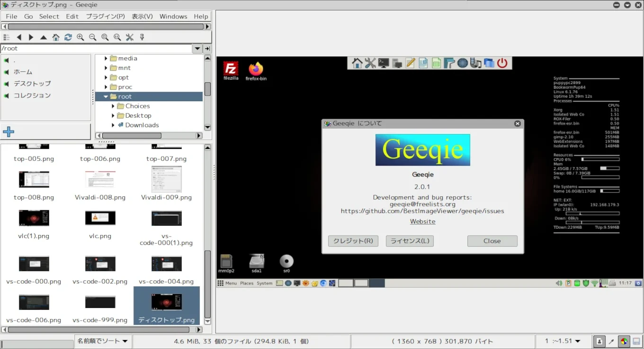Click the Website link in the about dialog
Viewport: 644px width, 349px height.
[422, 221]
